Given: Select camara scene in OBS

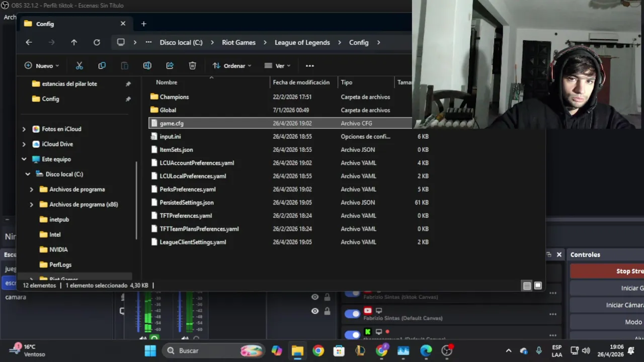Looking at the screenshot, I should (16, 297).
